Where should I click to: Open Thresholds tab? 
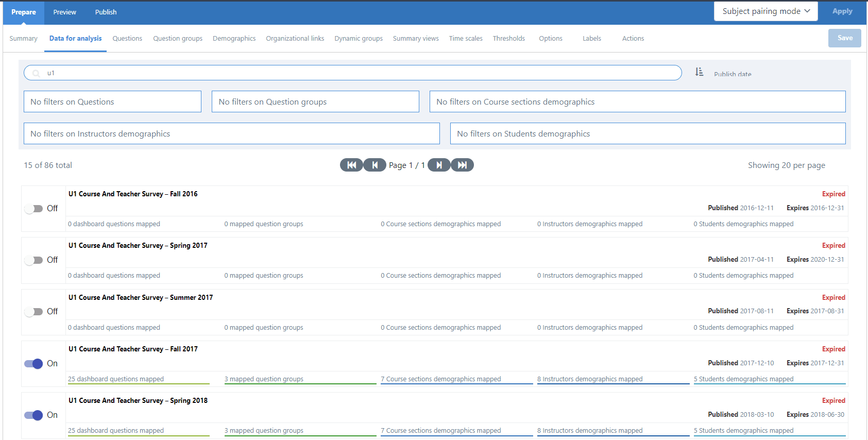coord(509,39)
